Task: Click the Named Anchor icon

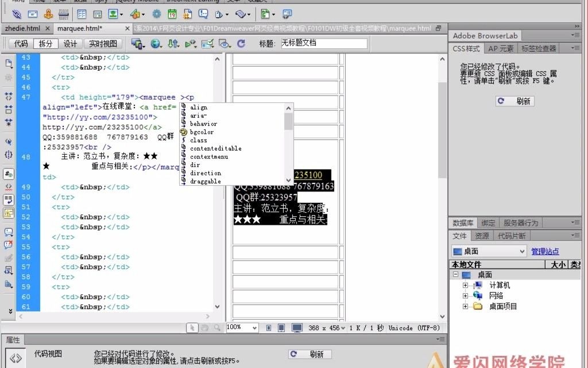Action: 48,14
